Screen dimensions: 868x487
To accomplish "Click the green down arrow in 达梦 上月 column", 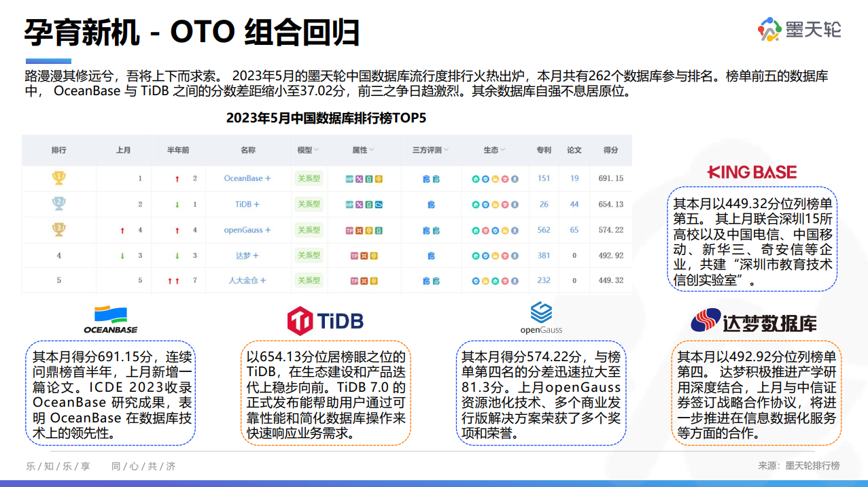I will click(x=122, y=256).
